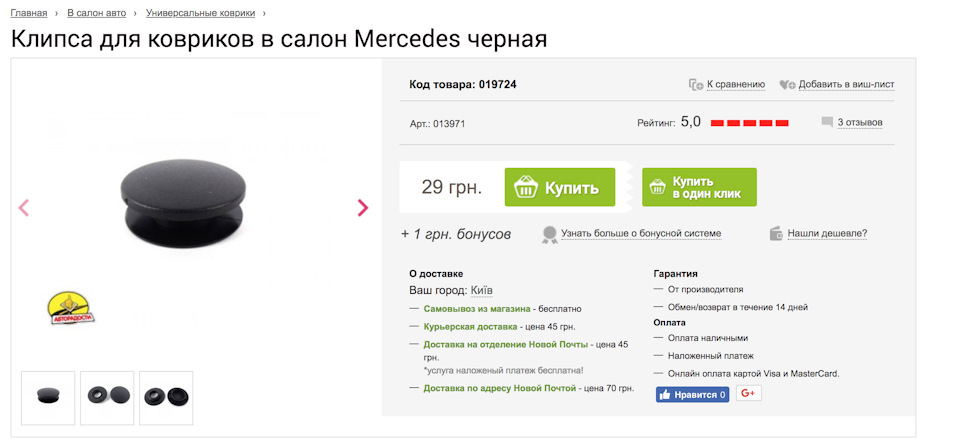The height and width of the screenshot is (448, 960).
Task: Open Универсальные коврики breadcrumb category
Action: point(200,13)
